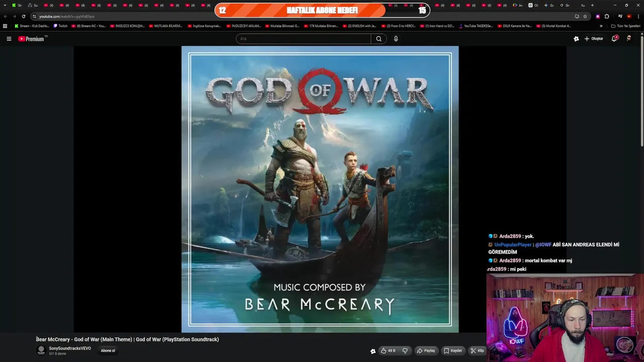Open the Stream-NC YouTube bookmark
The image size is (644, 362).
(x=89, y=26)
